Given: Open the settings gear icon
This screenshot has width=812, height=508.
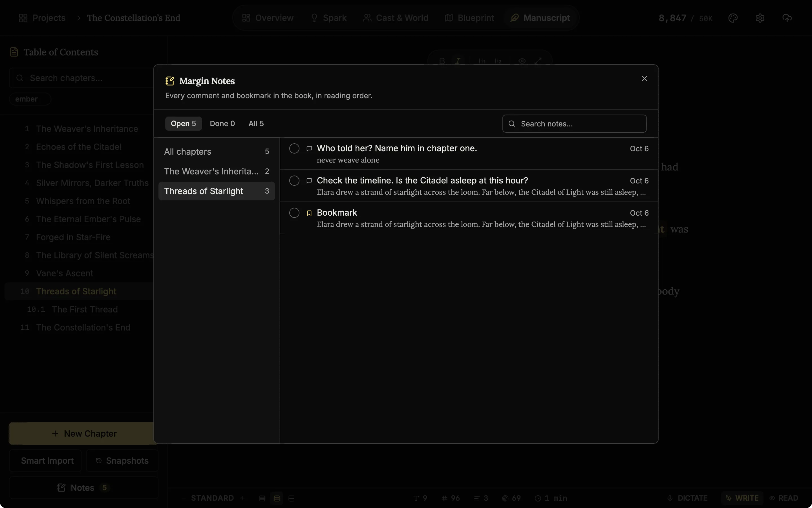Looking at the screenshot, I should (760, 18).
